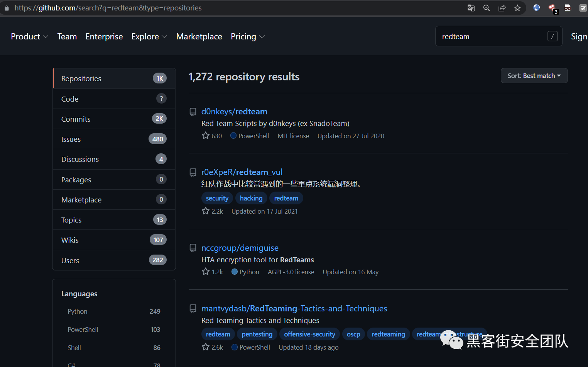588x367 pixels.
Task: Show Discussions search results
Action: pos(114,159)
